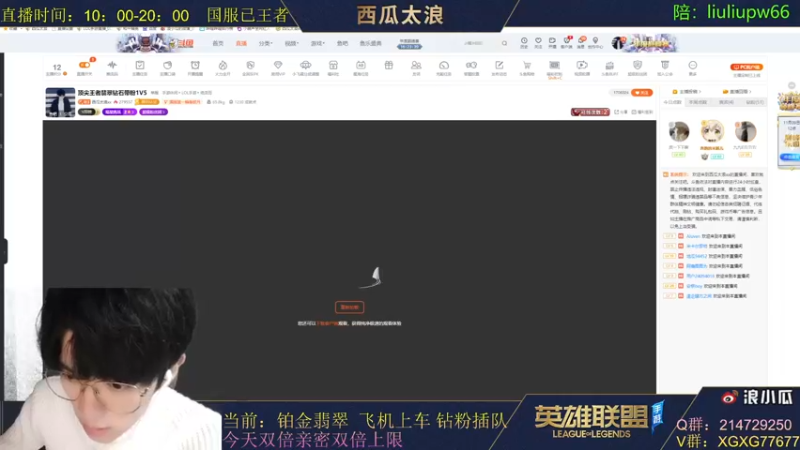
Task: Go to the 首页 nav item
Action: 218,43
